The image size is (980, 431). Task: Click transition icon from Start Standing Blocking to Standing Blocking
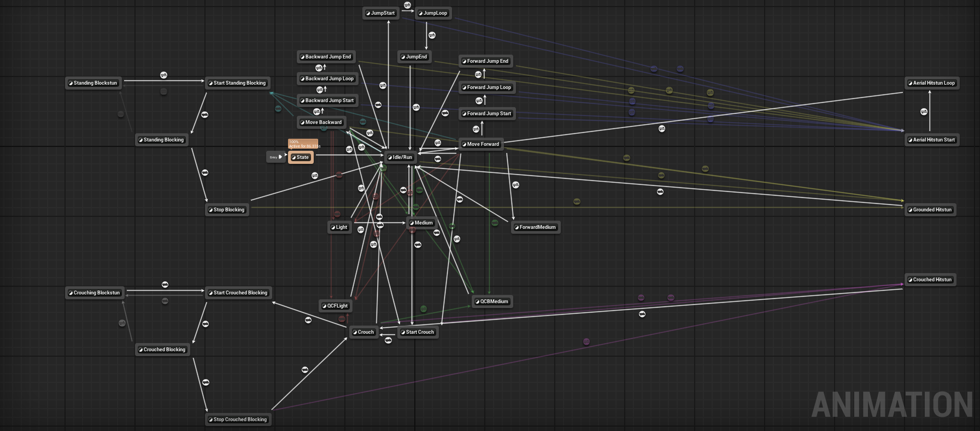(204, 115)
